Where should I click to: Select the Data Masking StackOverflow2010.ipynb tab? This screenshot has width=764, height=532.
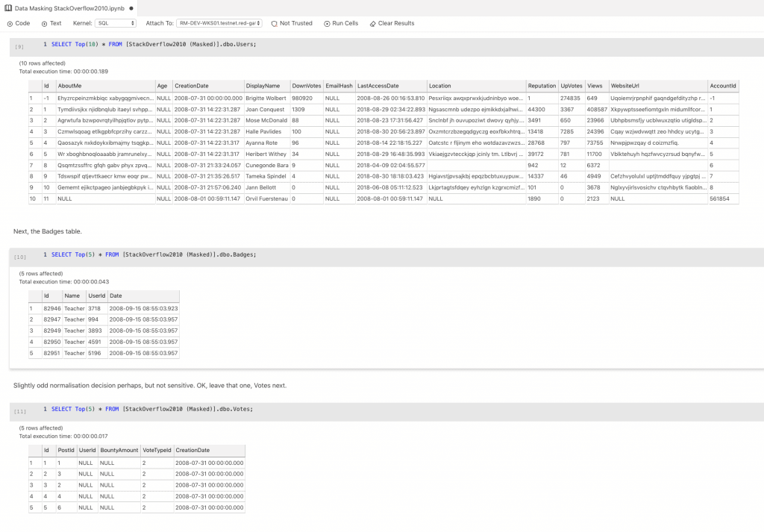pos(67,7)
